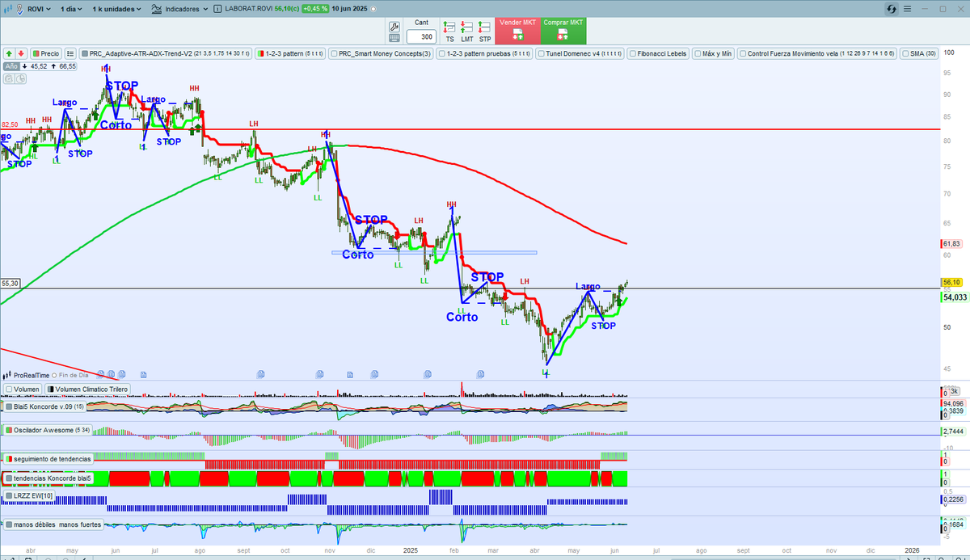Click the 94,096 Koncorde value tag

click(953, 403)
